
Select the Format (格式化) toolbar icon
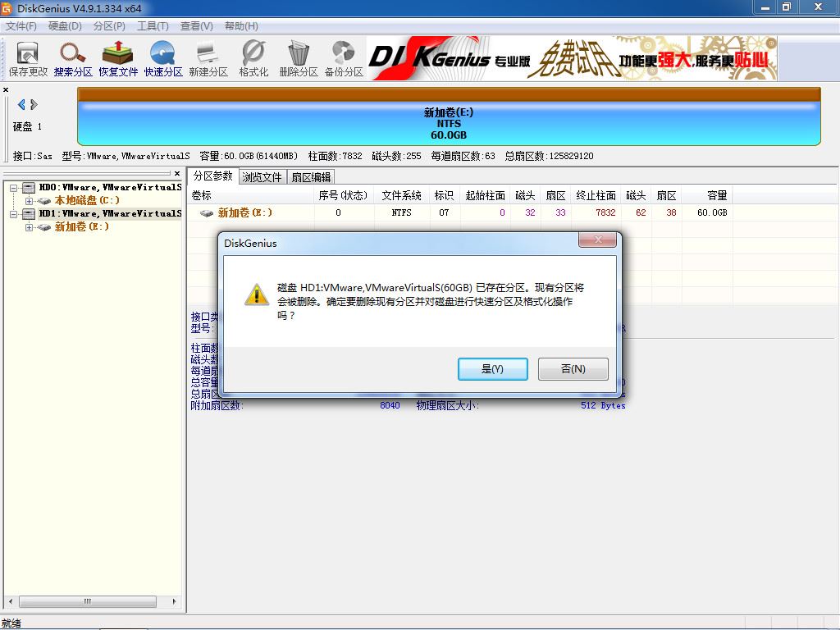253,59
